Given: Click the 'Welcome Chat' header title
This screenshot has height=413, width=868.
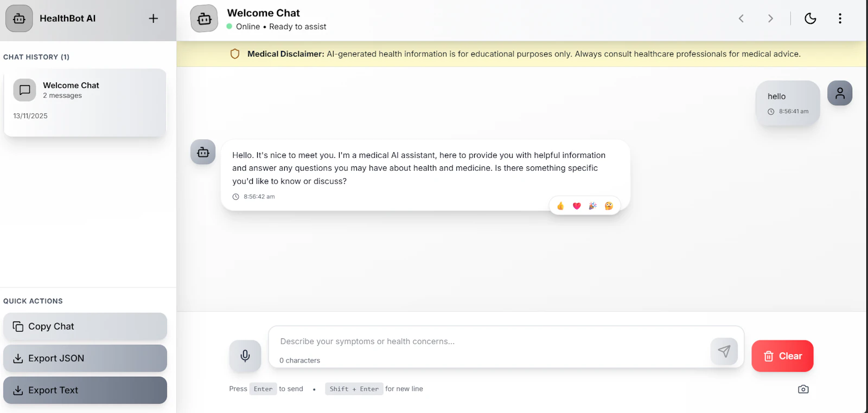Looking at the screenshot, I should 263,13.
